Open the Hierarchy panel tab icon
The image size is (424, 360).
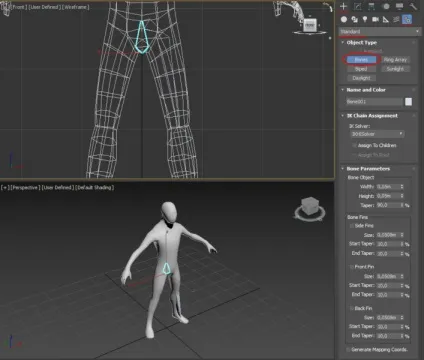[x=371, y=6]
